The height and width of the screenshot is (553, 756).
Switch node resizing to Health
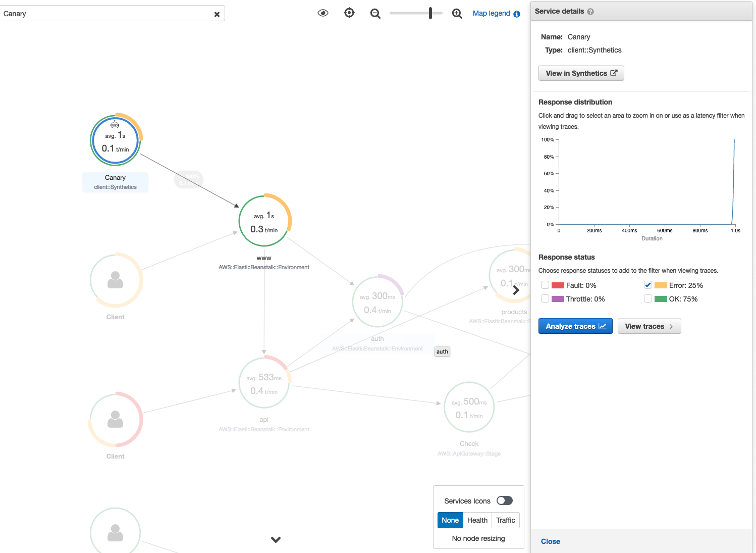(x=477, y=520)
